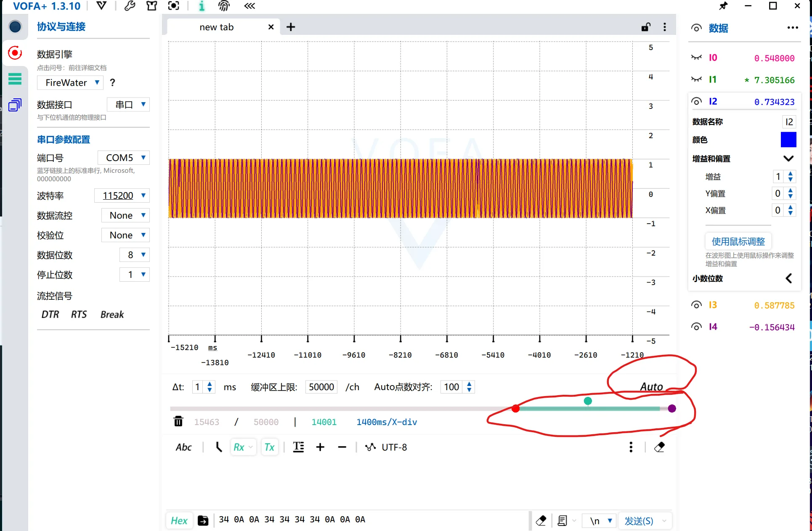Image resolution: width=812 pixels, height=531 pixels.
Task: Open the wrench settings icon in title bar
Action: pyautogui.click(x=130, y=6)
